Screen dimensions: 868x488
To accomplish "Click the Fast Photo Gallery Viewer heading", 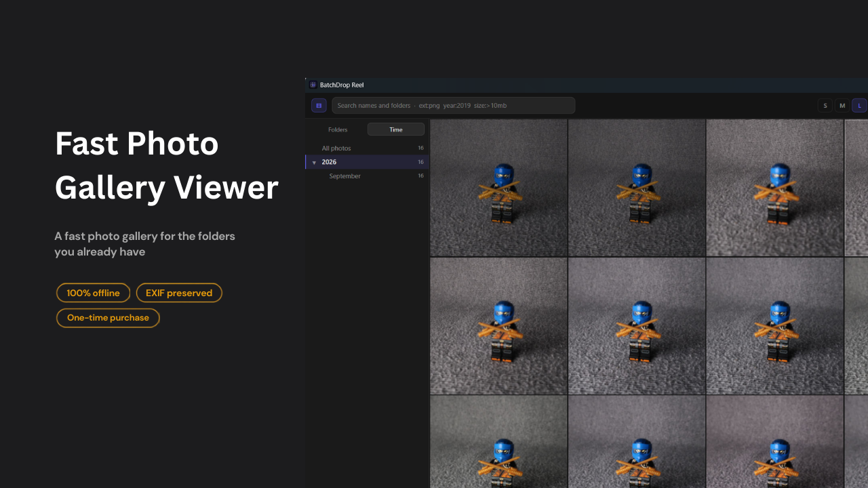I will [x=166, y=165].
